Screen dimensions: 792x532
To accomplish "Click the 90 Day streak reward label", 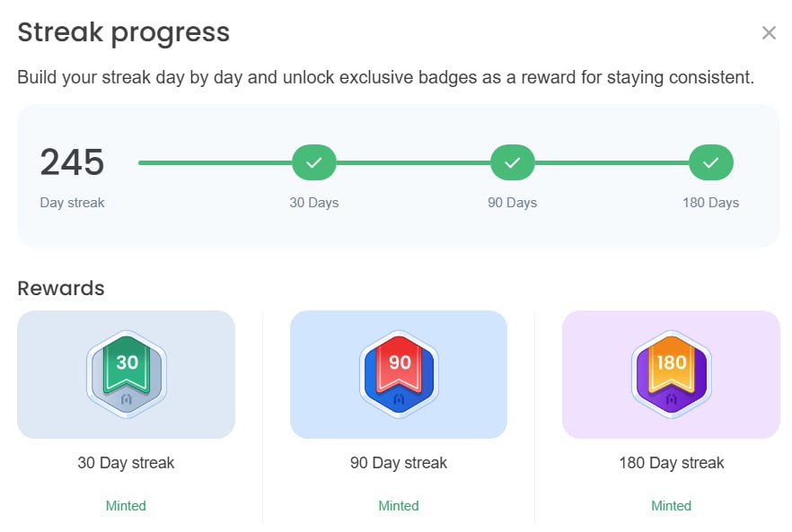I will [399, 463].
